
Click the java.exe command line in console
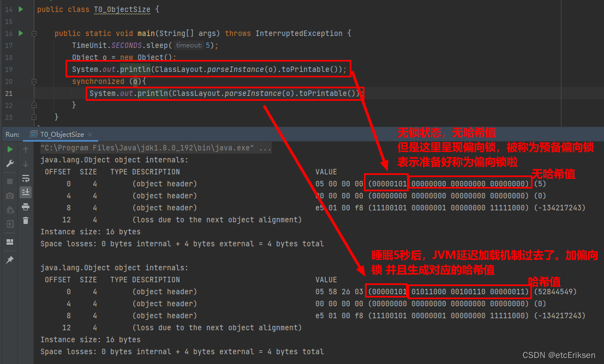156,148
